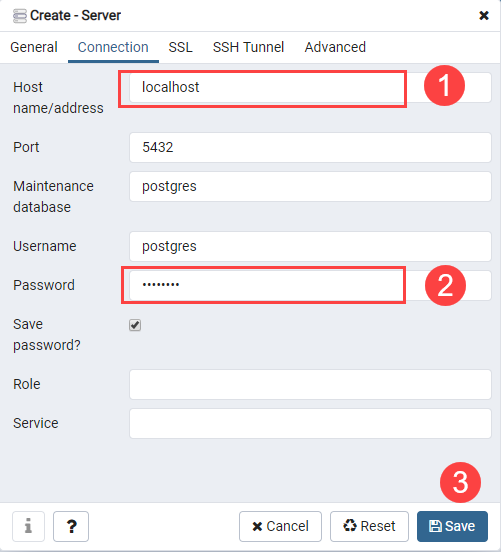Switch to the General tab
This screenshot has width=501, height=552.
(x=34, y=47)
